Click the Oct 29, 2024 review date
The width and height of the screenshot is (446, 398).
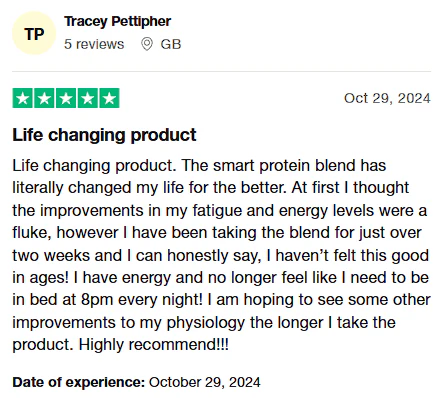387,98
